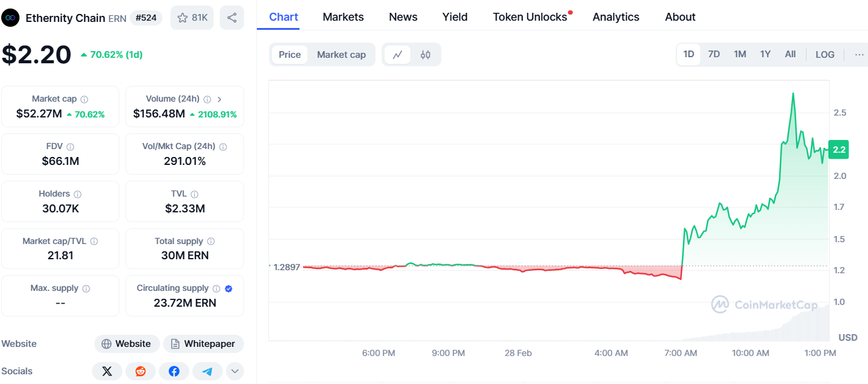Open the News tab
Image resolution: width=868 pixels, height=384 pixels.
coord(403,17)
